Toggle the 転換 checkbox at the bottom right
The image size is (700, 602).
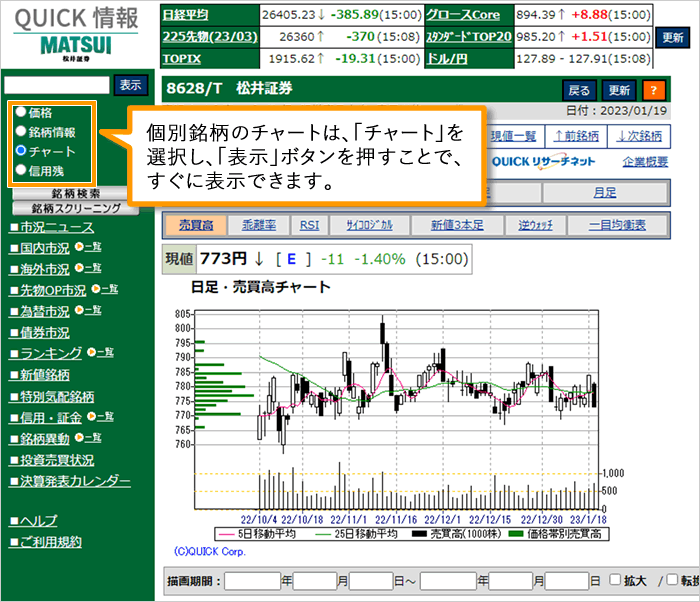672,580
